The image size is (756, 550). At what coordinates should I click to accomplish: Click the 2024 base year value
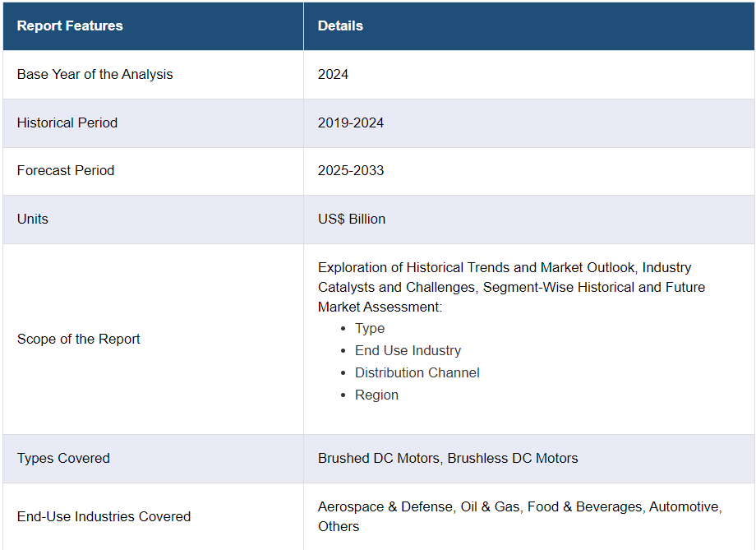(333, 74)
